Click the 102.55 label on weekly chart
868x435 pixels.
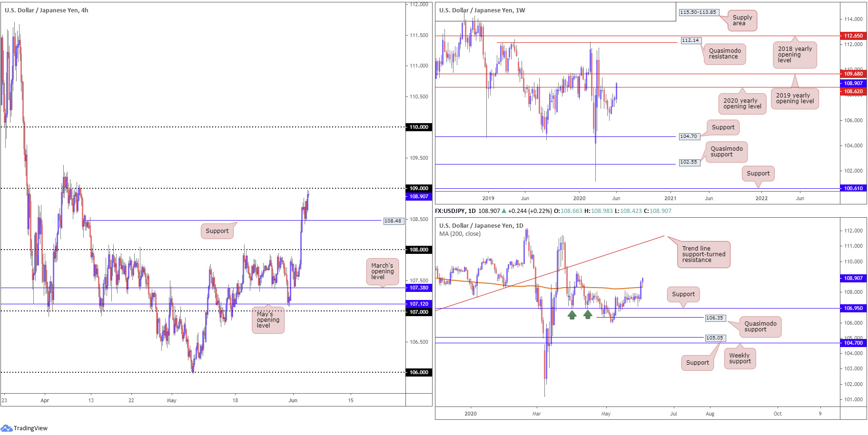(x=689, y=162)
